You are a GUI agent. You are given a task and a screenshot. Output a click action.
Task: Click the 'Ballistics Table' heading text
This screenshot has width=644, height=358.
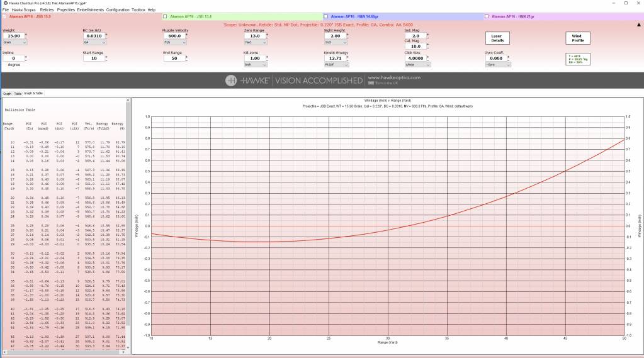(x=20, y=110)
